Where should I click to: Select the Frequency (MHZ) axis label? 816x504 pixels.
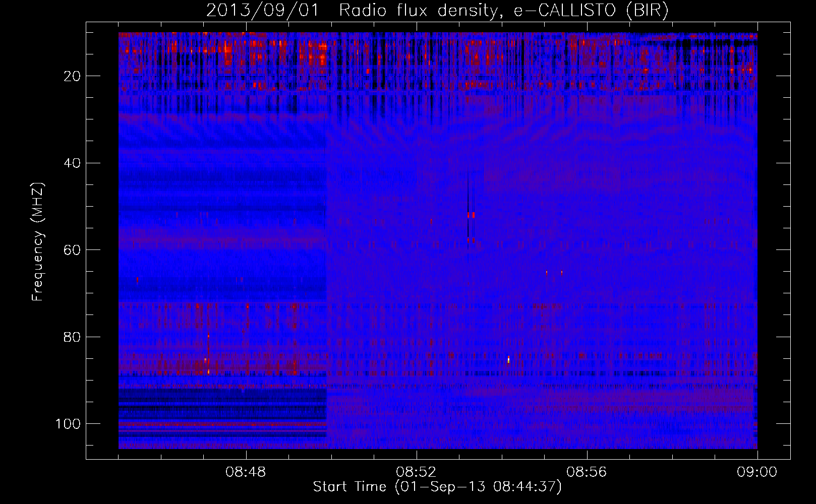point(38,242)
